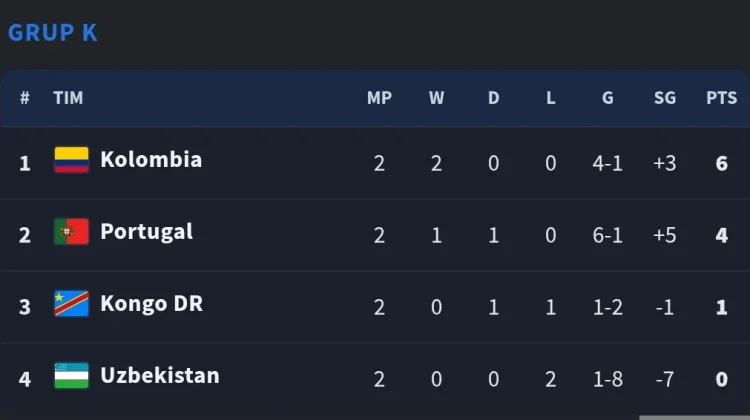Click the Congo DR flag icon
This screenshot has width=750, height=420.
point(71,303)
